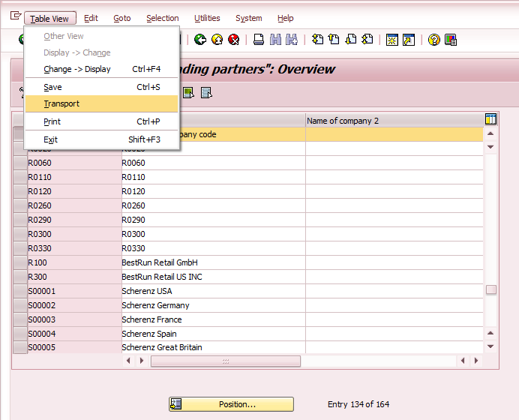Click the vertical scrollbar thumb
Viewport: 519px width, 420px height.
click(x=490, y=289)
